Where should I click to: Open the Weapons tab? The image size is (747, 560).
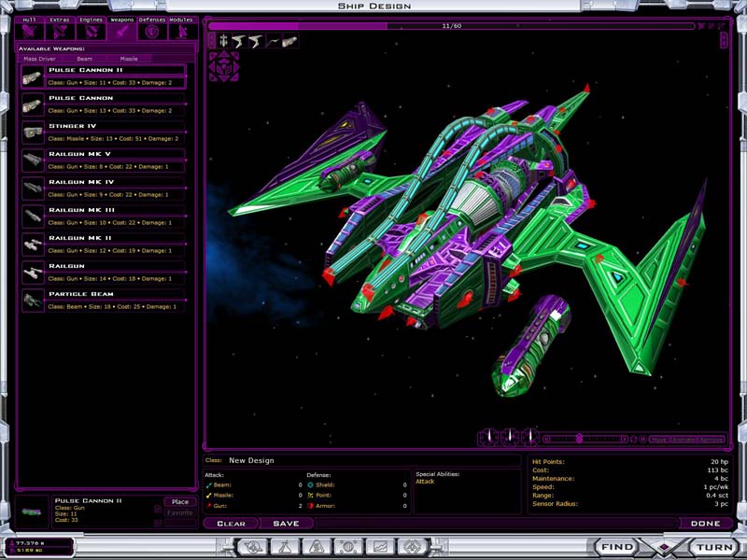[122, 29]
